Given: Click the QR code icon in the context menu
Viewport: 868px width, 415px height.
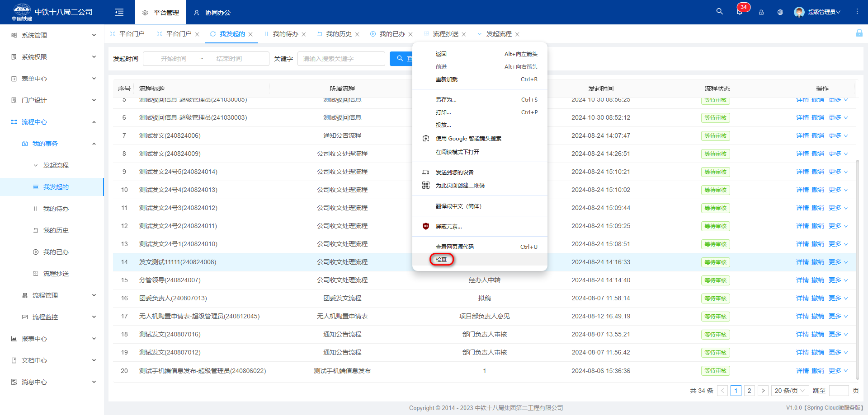Looking at the screenshot, I should pyautogui.click(x=425, y=185).
